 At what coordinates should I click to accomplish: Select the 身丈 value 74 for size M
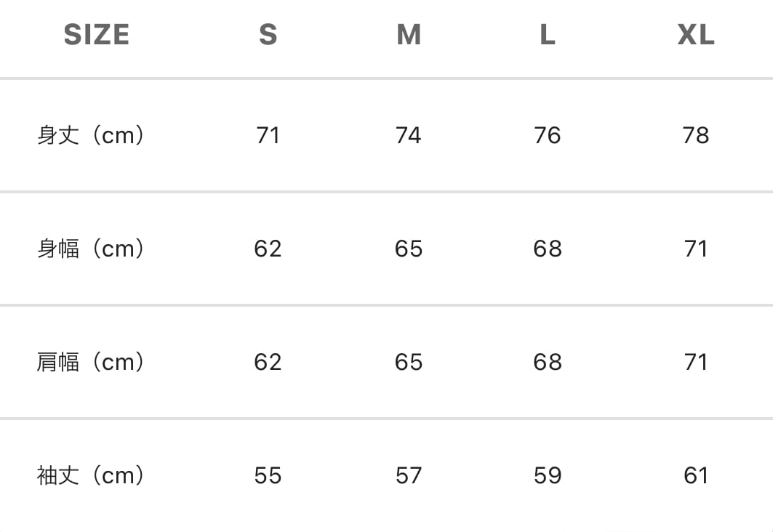pyautogui.click(x=409, y=135)
